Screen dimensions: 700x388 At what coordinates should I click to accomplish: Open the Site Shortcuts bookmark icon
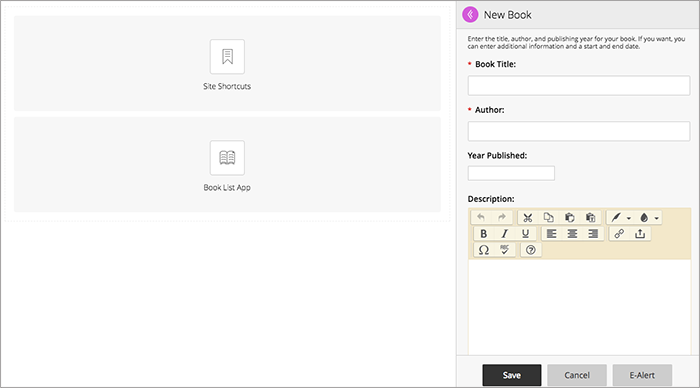pyautogui.click(x=227, y=57)
